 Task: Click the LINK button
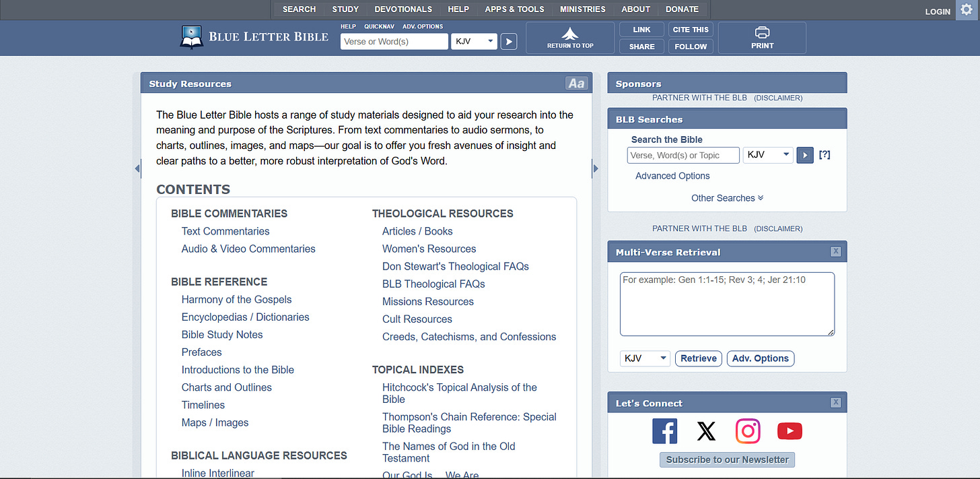tap(641, 30)
